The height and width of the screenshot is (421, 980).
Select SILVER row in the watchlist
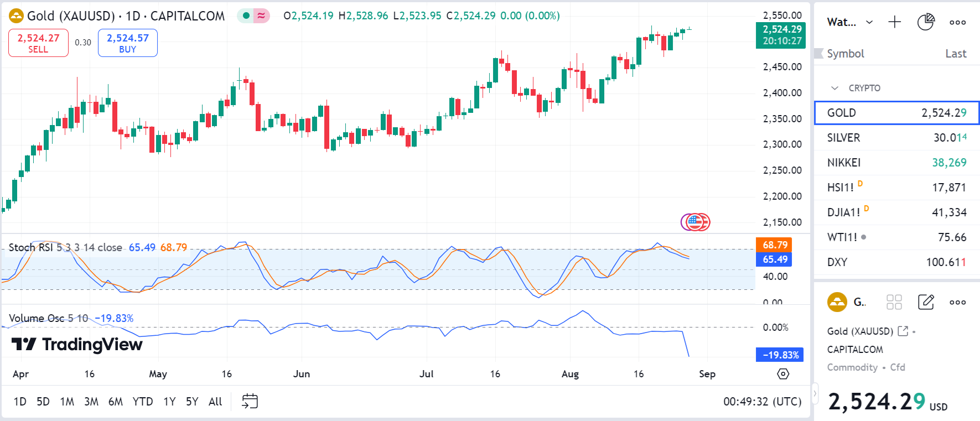point(896,138)
